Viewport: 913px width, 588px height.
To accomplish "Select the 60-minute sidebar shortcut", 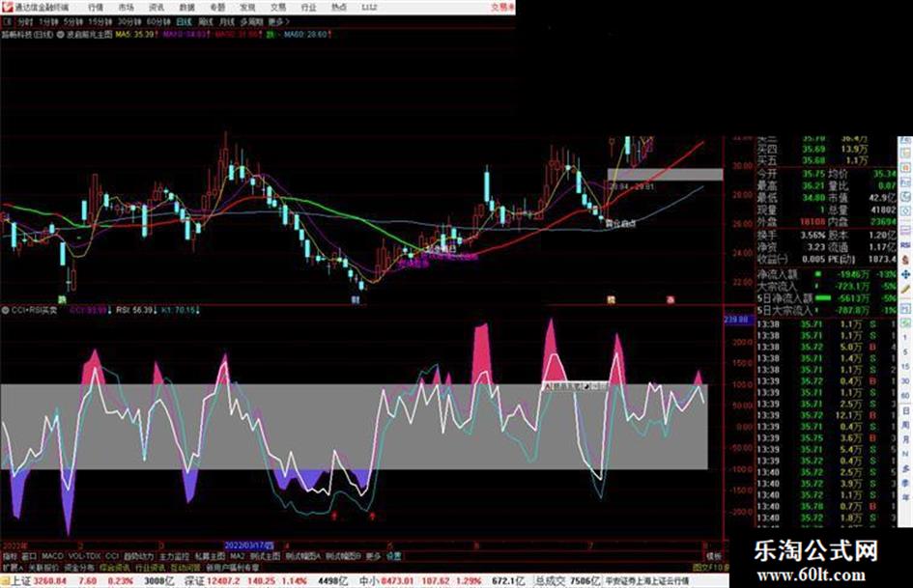I will (x=905, y=396).
